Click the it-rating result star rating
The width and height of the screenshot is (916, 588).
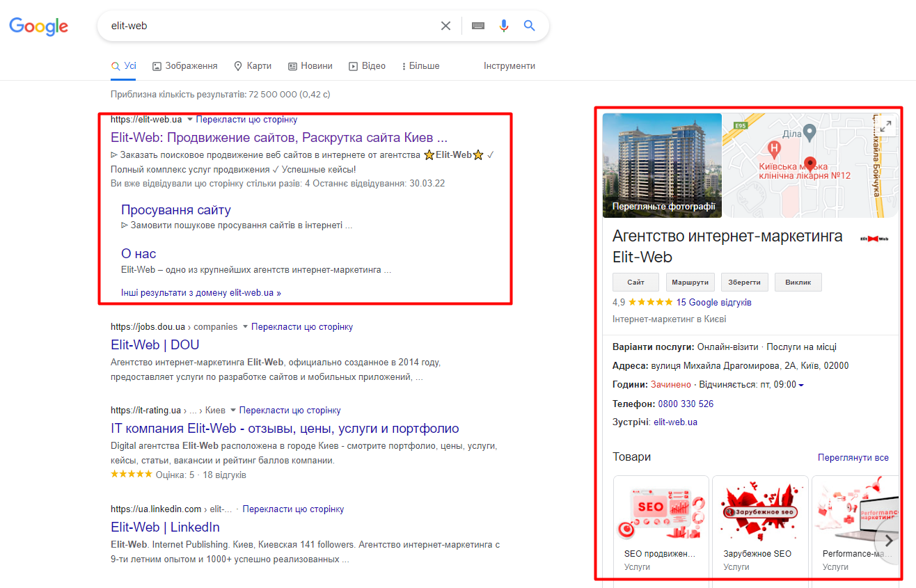click(131, 475)
